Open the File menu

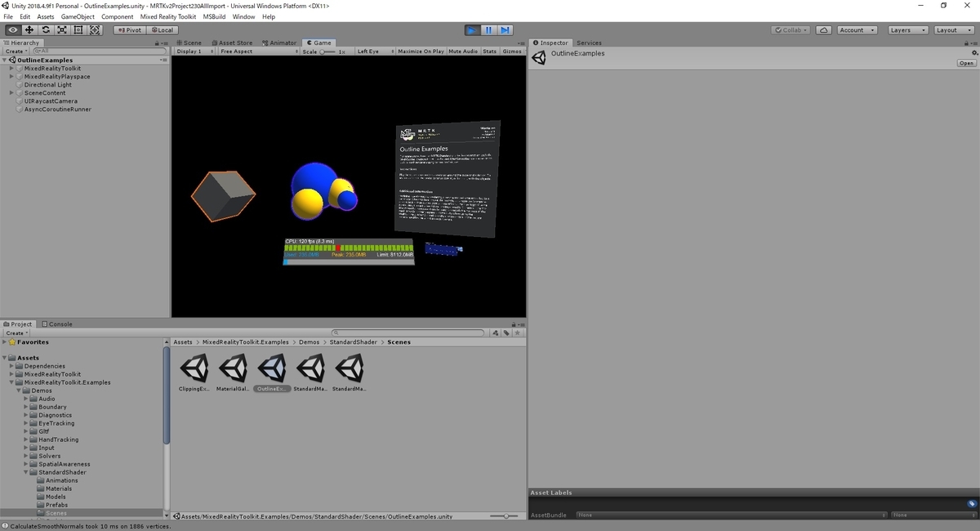8,16
